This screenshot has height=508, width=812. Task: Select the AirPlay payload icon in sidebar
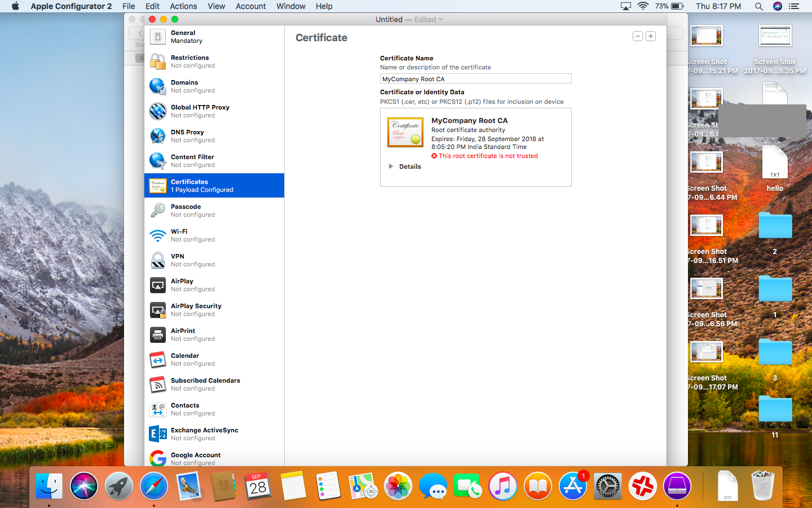158,285
